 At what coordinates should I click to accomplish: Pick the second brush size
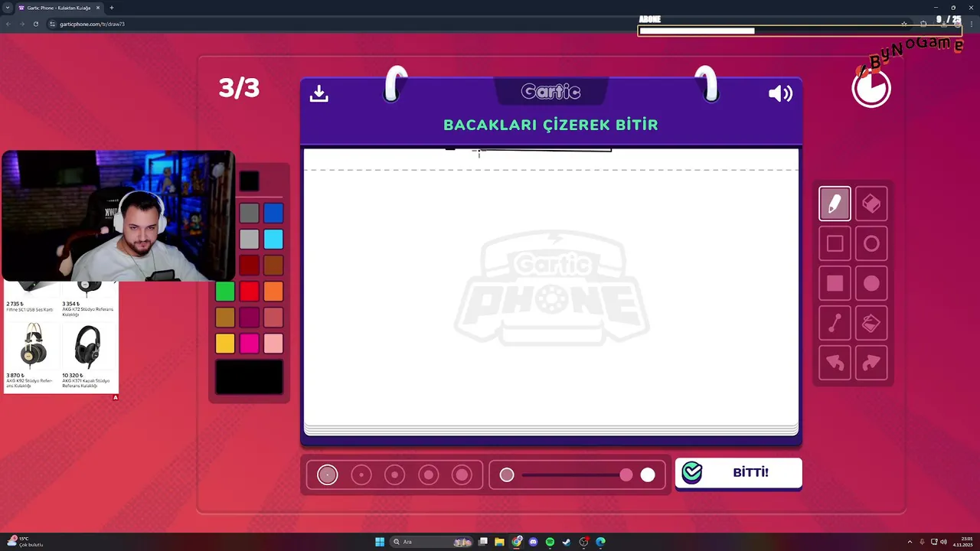tap(361, 475)
